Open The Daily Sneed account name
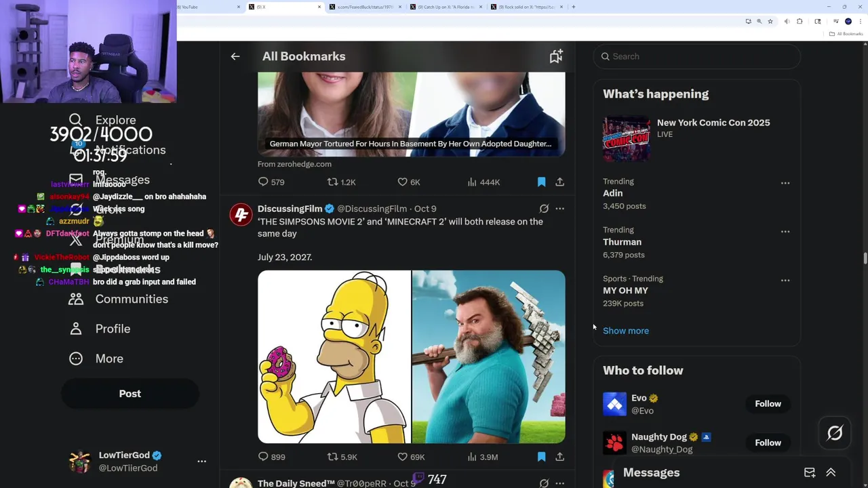 (x=296, y=483)
